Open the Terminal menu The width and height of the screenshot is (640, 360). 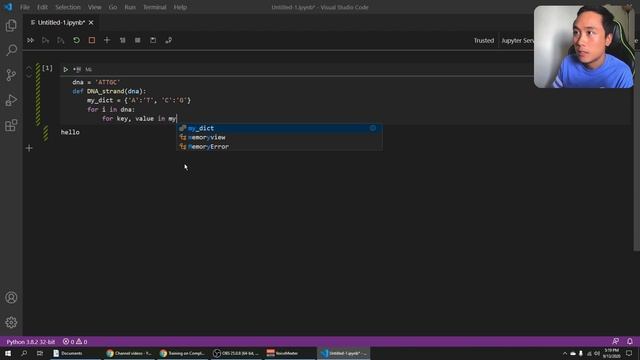(155, 7)
